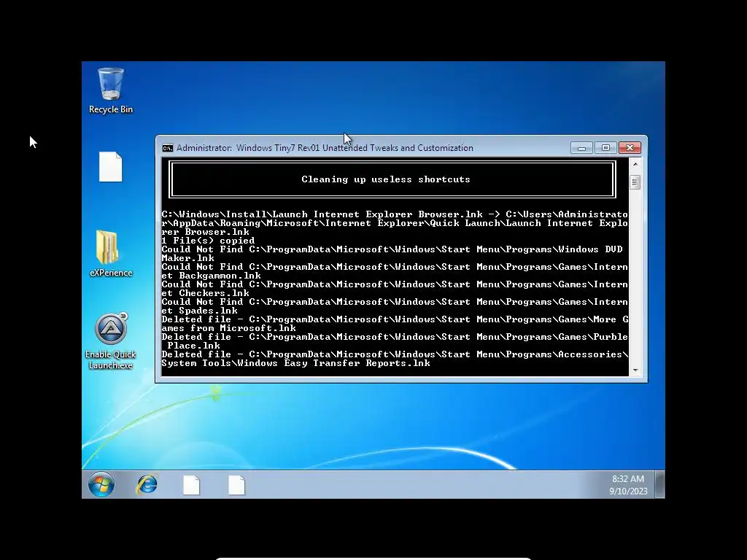Click the 'Could Not Find' Windows DVD Maker line
Screen dimensions: 747x560
[x=392, y=254]
